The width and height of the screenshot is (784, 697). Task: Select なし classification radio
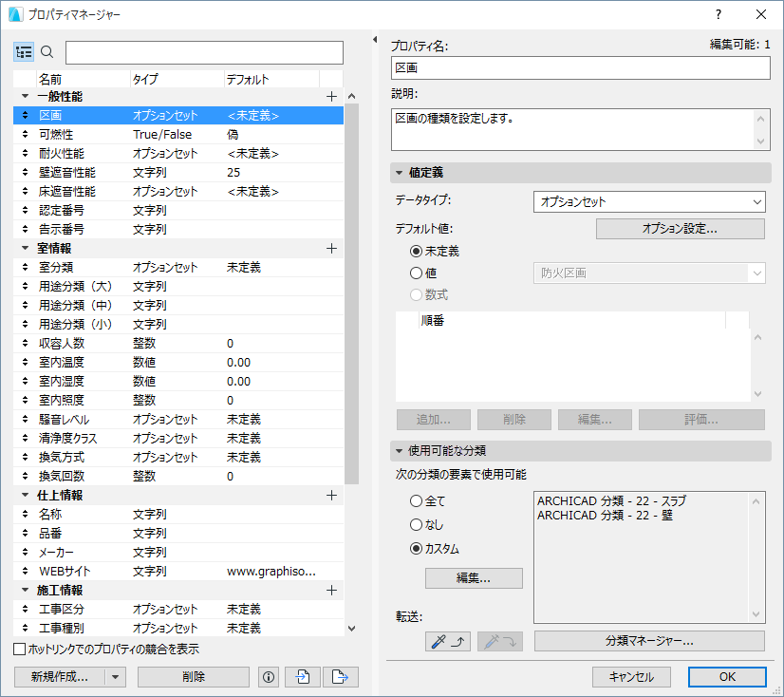click(416, 525)
